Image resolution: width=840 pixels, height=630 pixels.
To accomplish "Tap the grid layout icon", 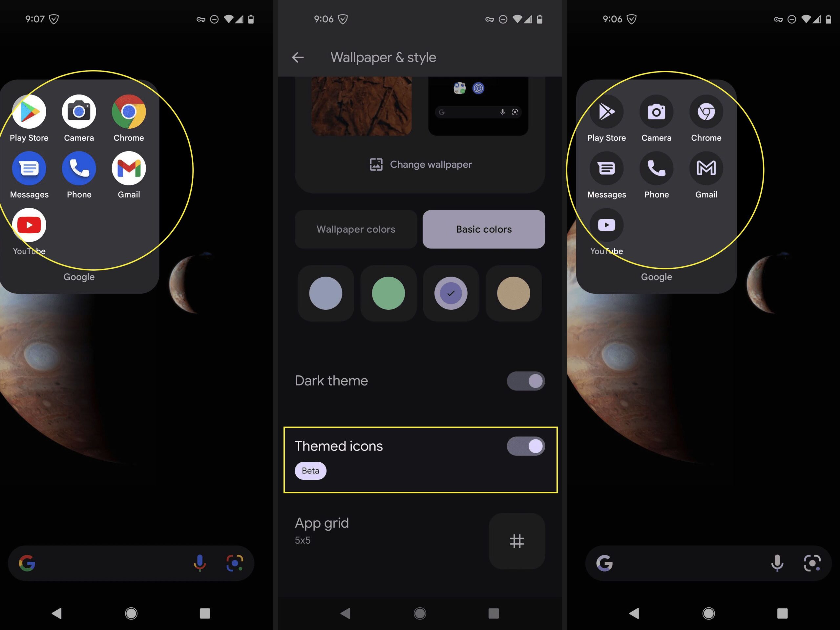I will (517, 541).
